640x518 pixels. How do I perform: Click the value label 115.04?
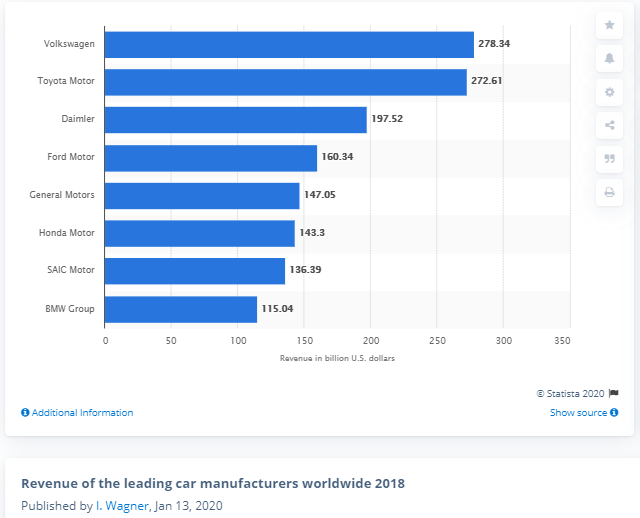click(277, 309)
